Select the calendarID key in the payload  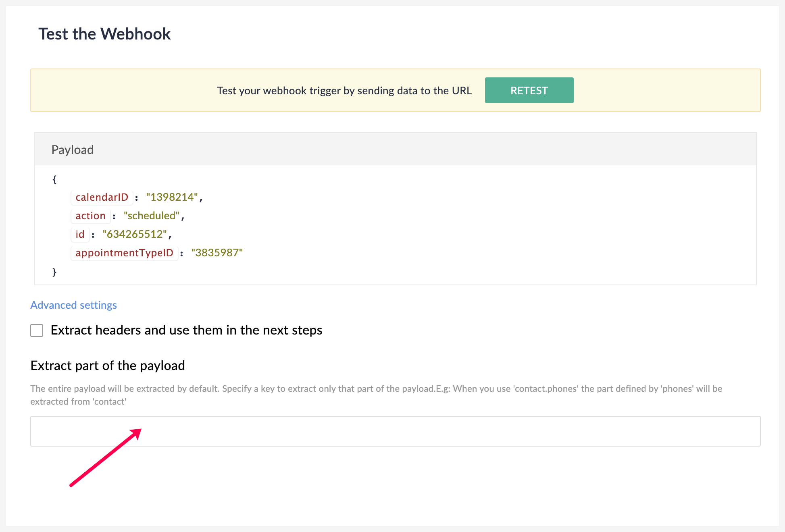(x=102, y=197)
